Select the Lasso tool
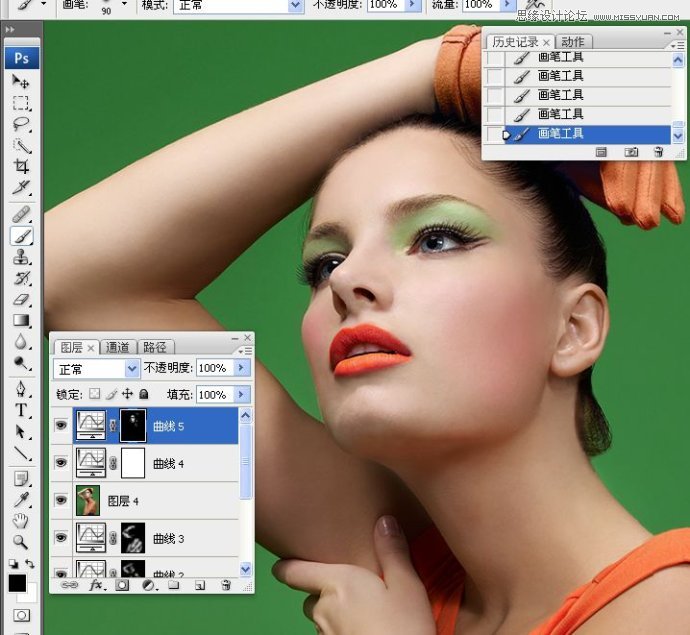 pyautogui.click(x=20, y=124)
